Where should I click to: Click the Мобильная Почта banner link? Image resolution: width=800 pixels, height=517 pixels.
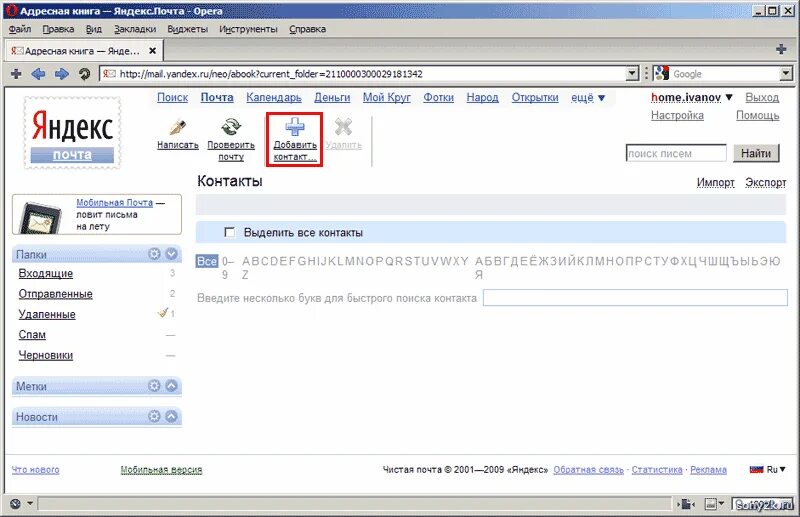click(114, 203)
